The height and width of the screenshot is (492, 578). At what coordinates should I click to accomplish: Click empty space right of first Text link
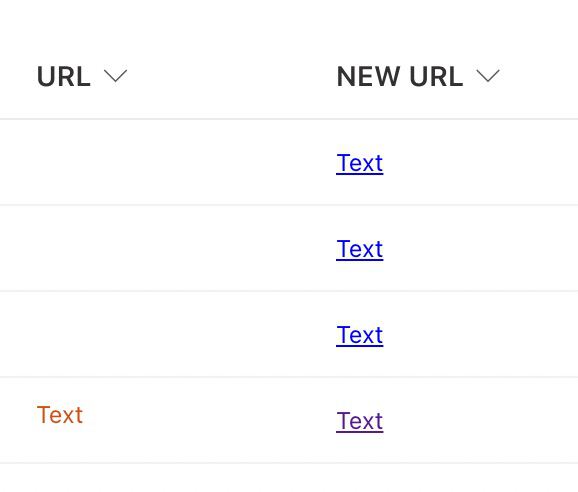pos(481,162)
